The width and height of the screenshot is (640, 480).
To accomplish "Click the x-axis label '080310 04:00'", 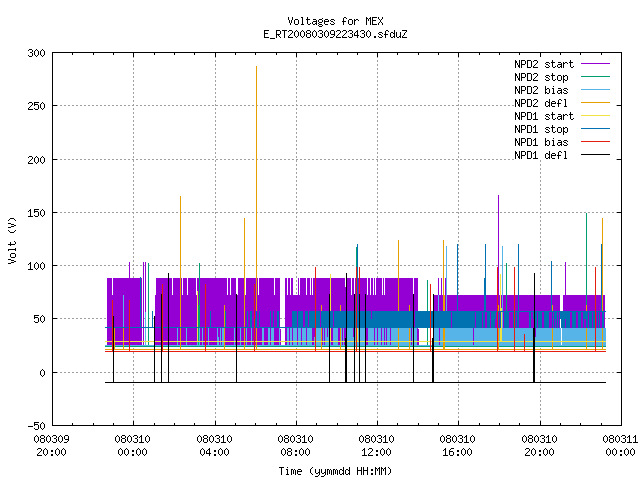I will pos(214,446).
